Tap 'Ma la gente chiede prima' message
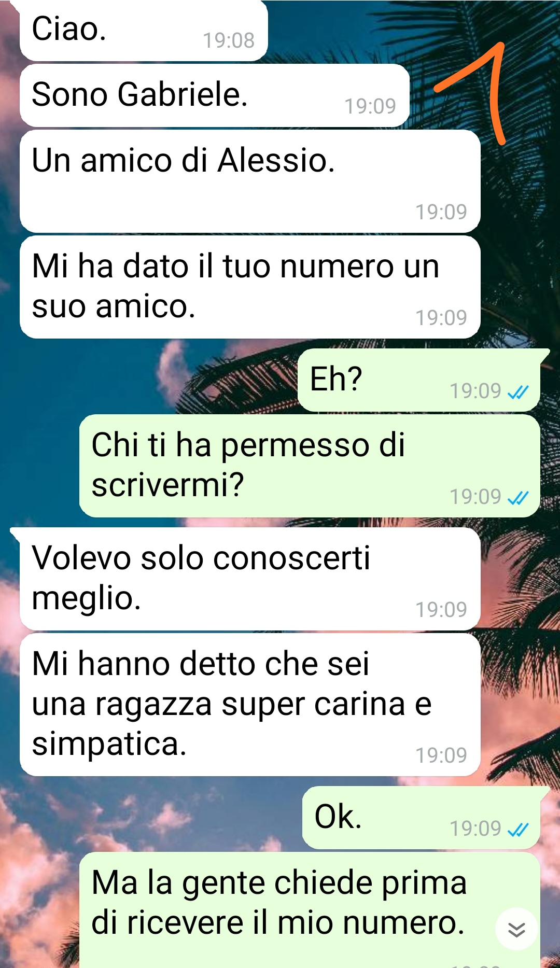The image size is (560, 968). click(x=310, y=910)
